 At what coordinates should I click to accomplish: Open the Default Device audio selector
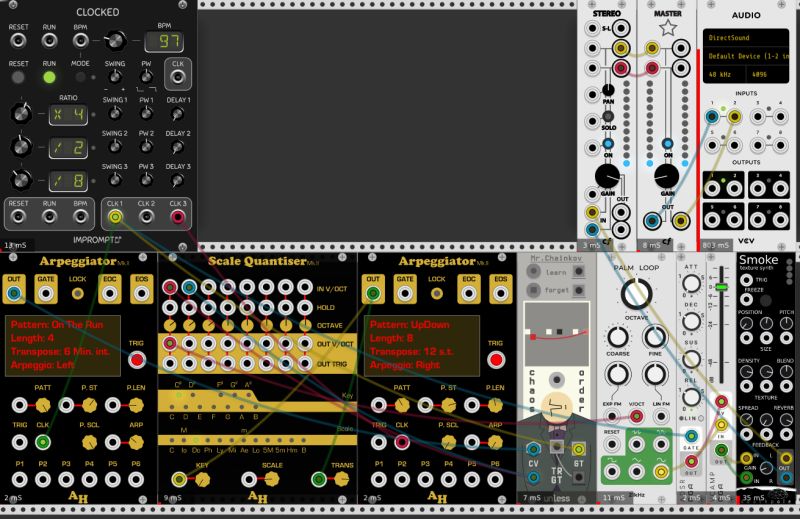click(x=745, y=56)
